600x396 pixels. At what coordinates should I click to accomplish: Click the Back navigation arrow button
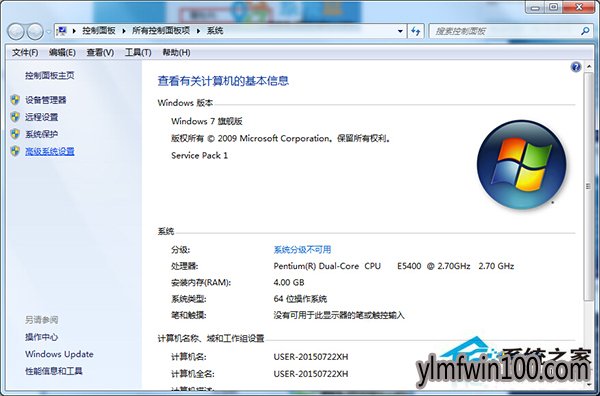[x=16, y=31]
